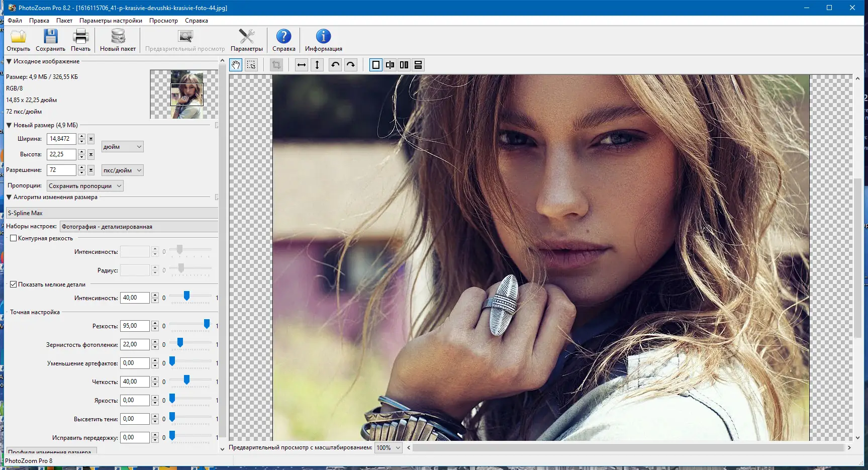The image size is (868, 470).
Task: Adjust the Высветить тени slider
Action: coord(172,418)
